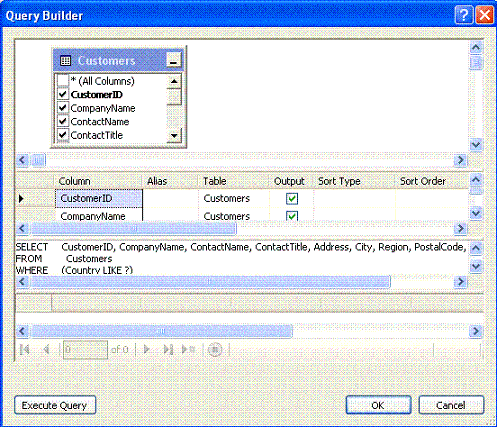497x427 pixels.
Task: Uncheck the ContactTitle column checkbox
Action: coord(63,135)
